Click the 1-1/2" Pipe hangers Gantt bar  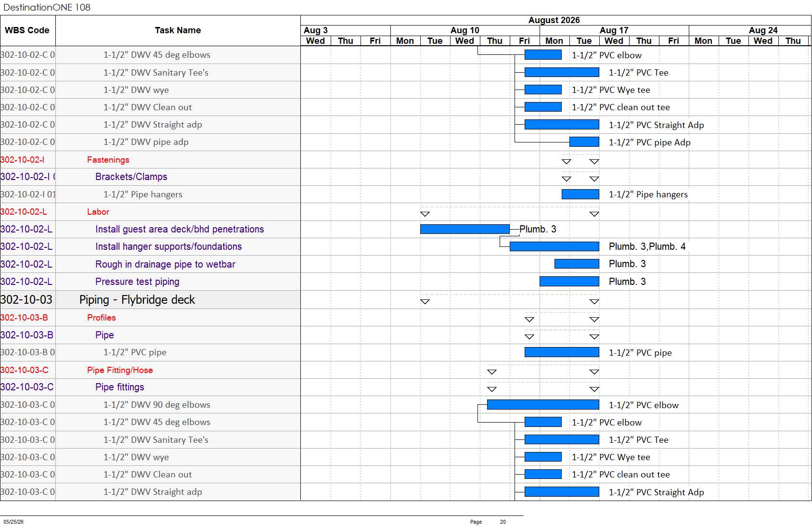coord(580,194)
